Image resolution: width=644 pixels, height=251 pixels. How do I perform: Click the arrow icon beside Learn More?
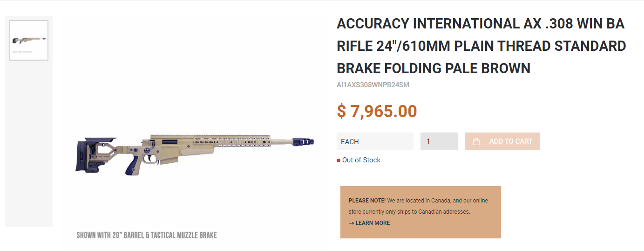[351, 223]
